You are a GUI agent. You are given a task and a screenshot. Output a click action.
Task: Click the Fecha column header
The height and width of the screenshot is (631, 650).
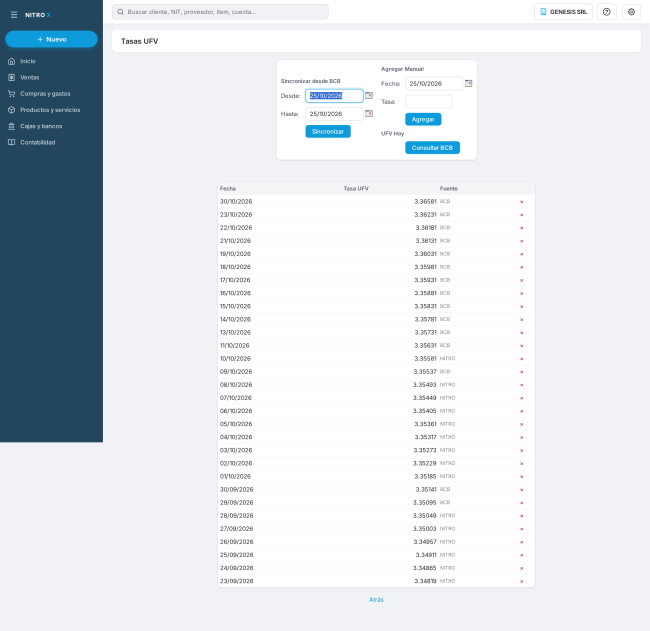point(228,189)
